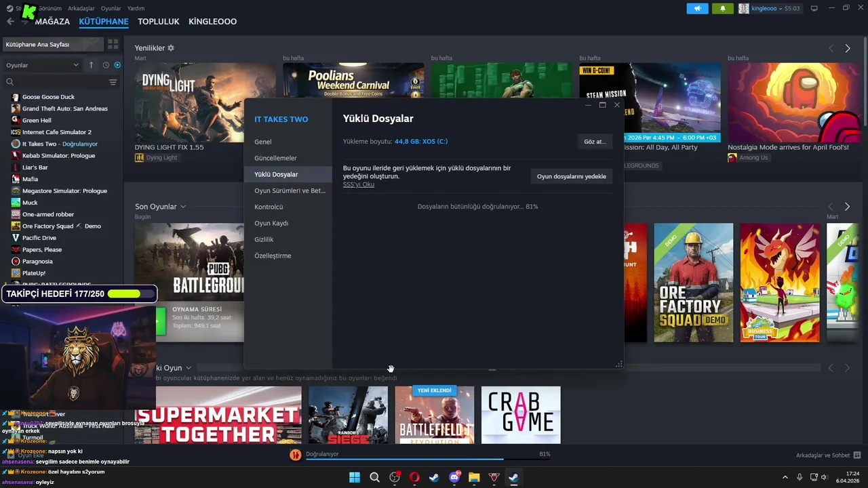Screen dimensions: 868x488
Task: Open Arkadaşlar ve Sohbet panel
Action: [x=828, y=455]
